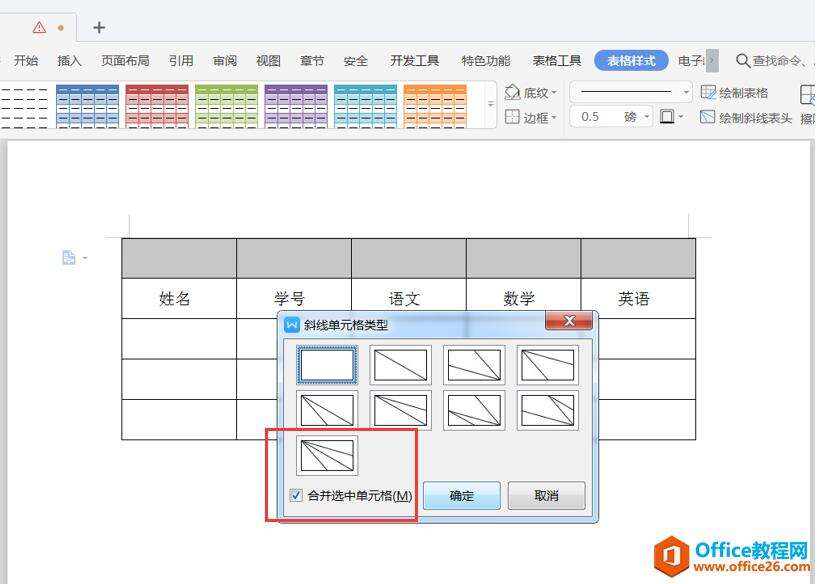
Task: Apply the orange table style
Action: [435, 106]
